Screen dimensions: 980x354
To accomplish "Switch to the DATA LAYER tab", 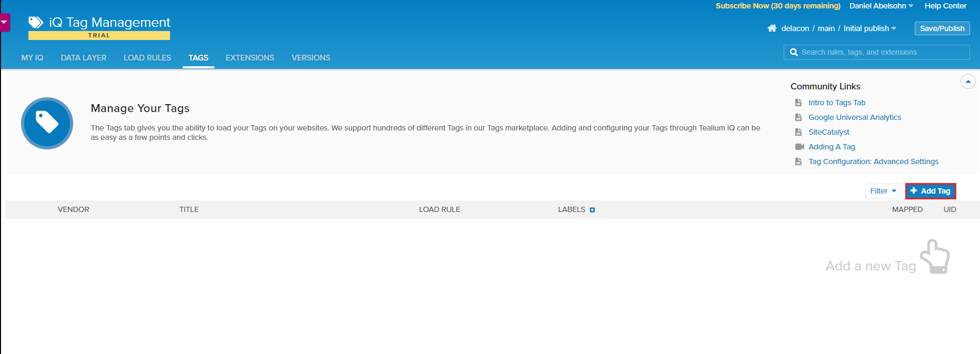I will pos(83,58).
